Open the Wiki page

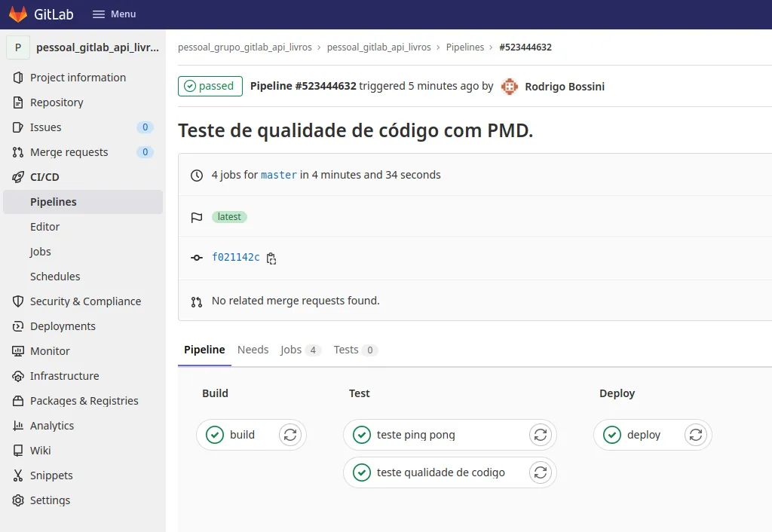[41, 451]
